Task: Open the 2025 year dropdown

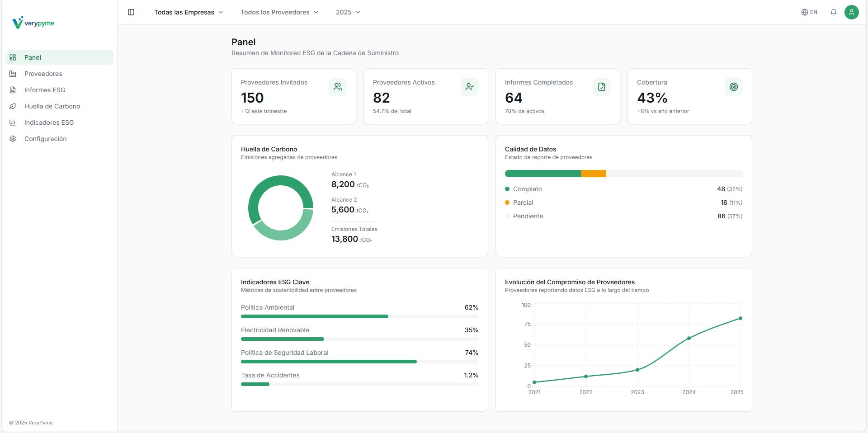Action: pos(347,12)
